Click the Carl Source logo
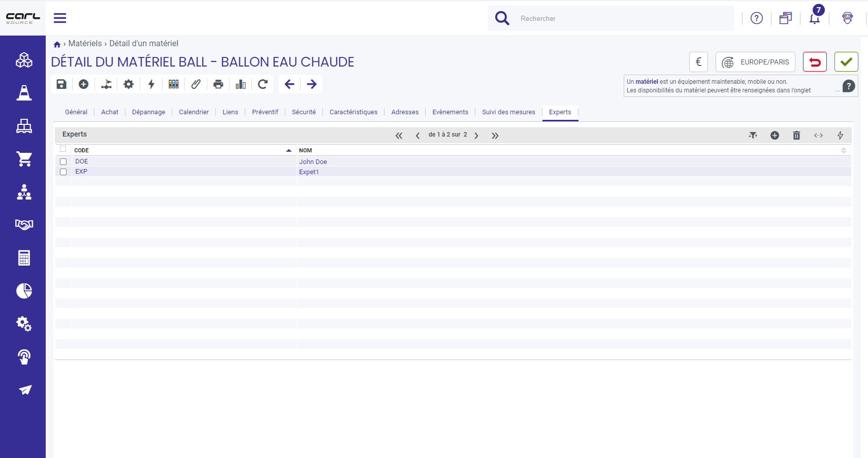Viewport: 868px width, 458px height. coord(23,18)
